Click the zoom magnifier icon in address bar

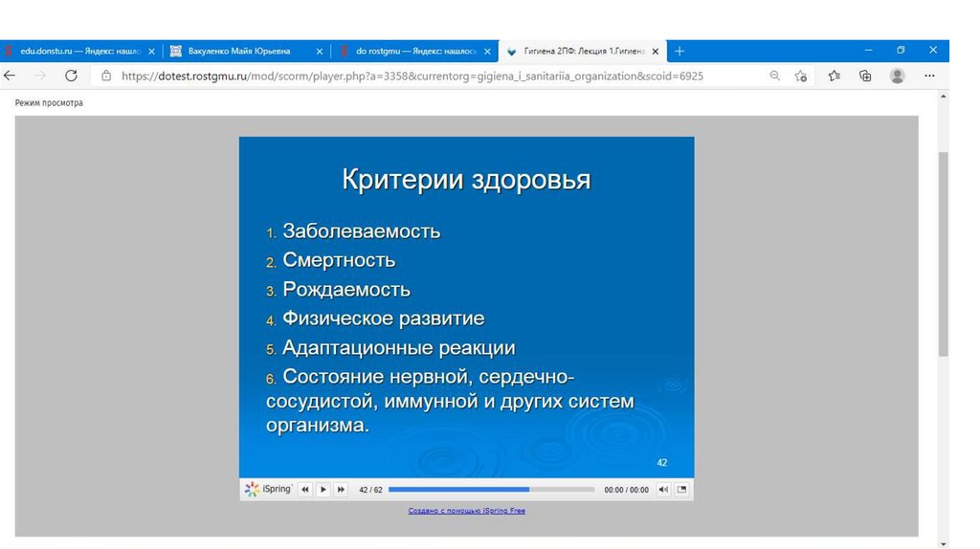[774, 76]
